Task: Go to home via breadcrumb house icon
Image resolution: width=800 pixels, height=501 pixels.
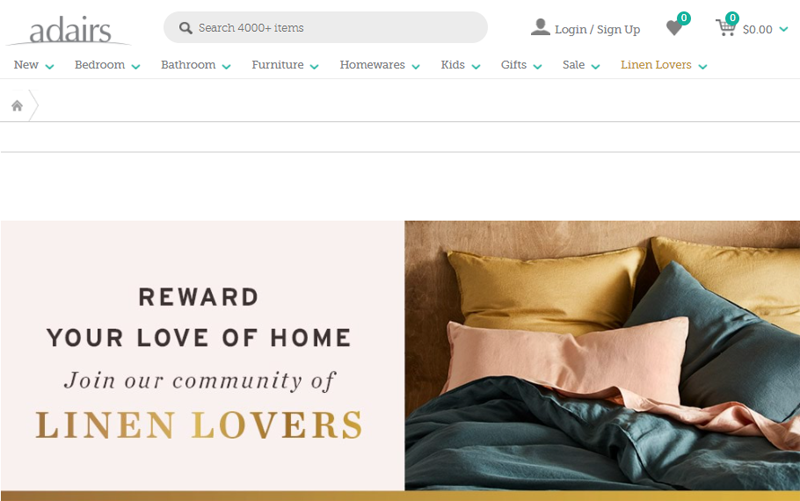Action: click(x=17, y=106)
